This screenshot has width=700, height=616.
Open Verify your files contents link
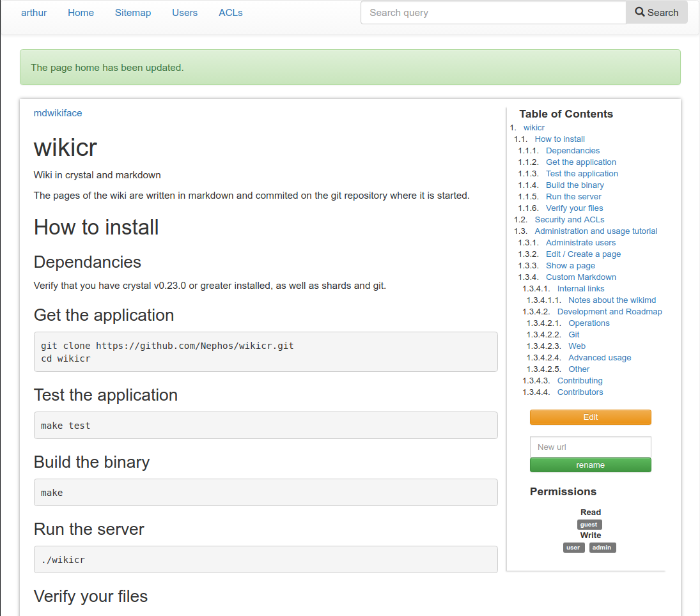tap(575, 208)
